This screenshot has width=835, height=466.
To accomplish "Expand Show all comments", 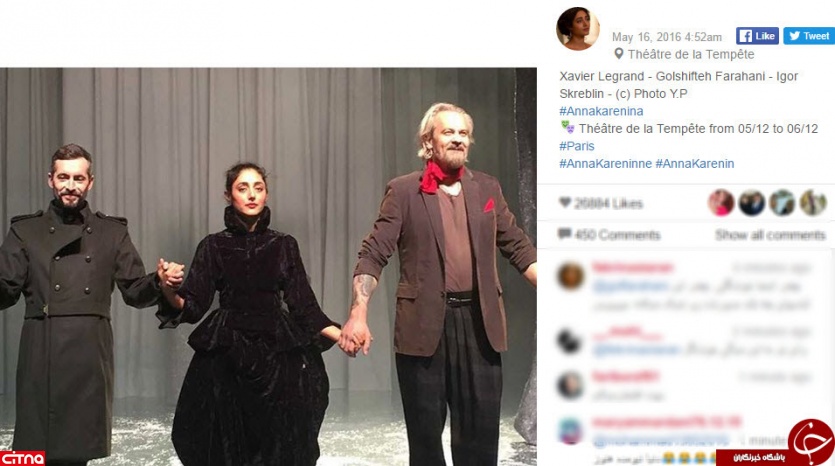I will click(x=770, y=235).
